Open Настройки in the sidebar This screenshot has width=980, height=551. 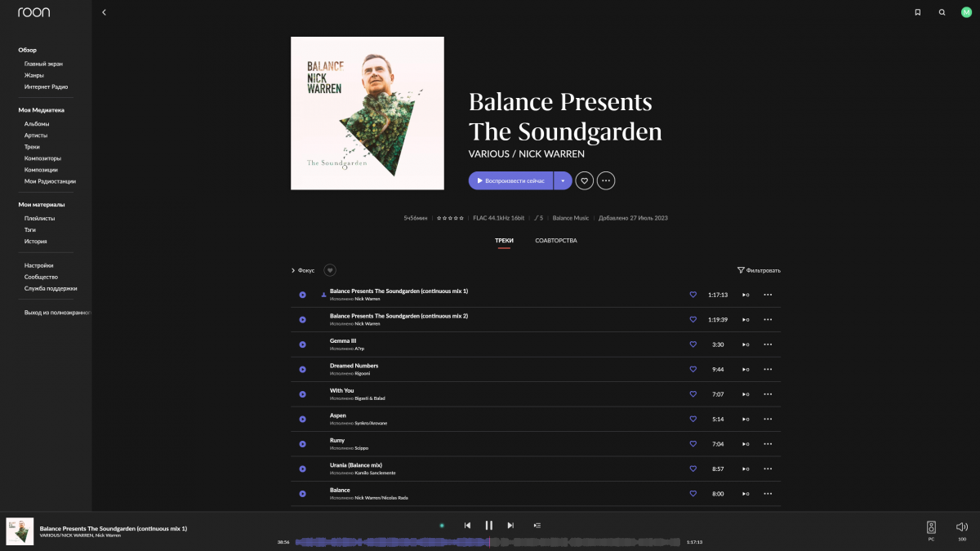tap(39, 265)
